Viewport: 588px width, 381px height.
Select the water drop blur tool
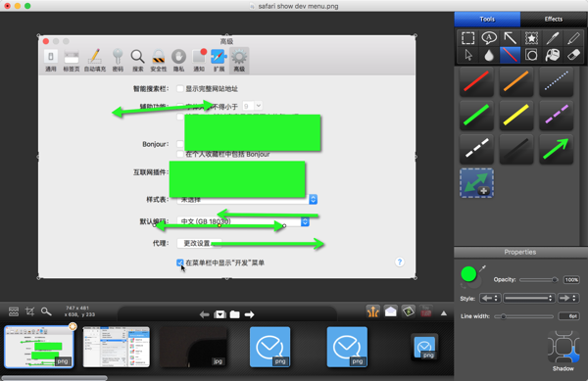(489, 55)
